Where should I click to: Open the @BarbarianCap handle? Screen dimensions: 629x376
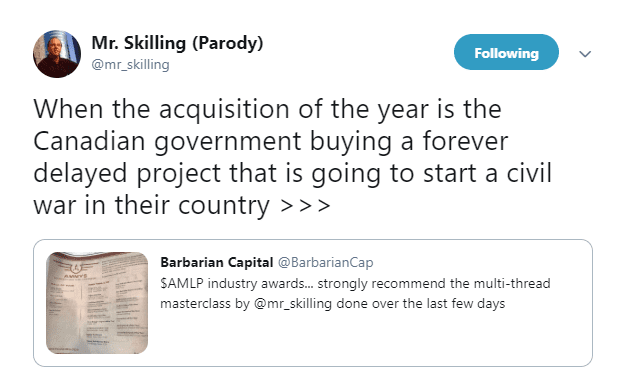(325, 262)
